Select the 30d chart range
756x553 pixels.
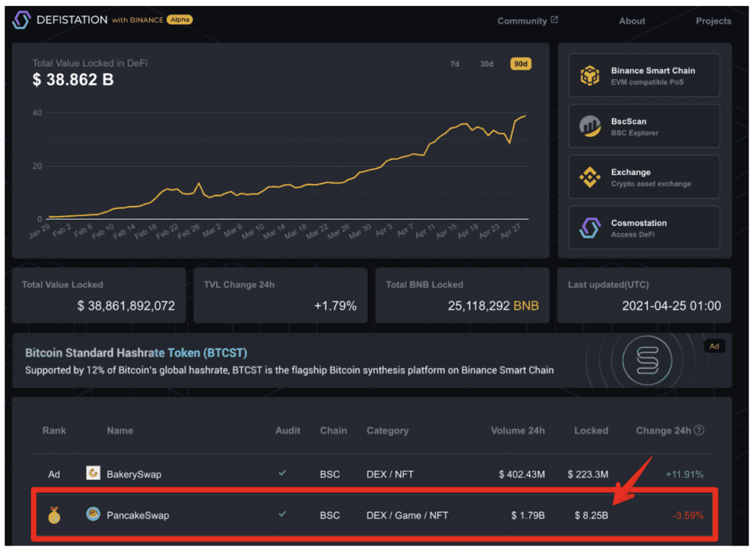[487, 64]
